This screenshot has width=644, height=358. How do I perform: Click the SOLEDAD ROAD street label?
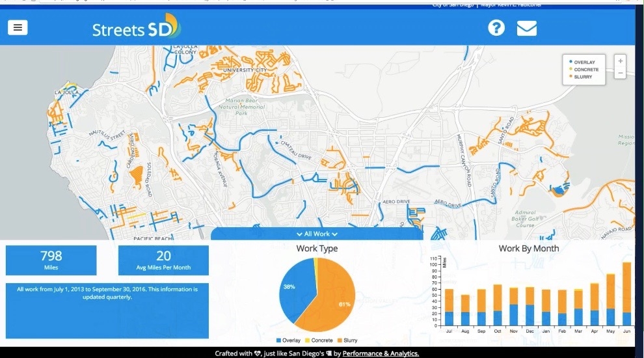(x=149, y=180)
